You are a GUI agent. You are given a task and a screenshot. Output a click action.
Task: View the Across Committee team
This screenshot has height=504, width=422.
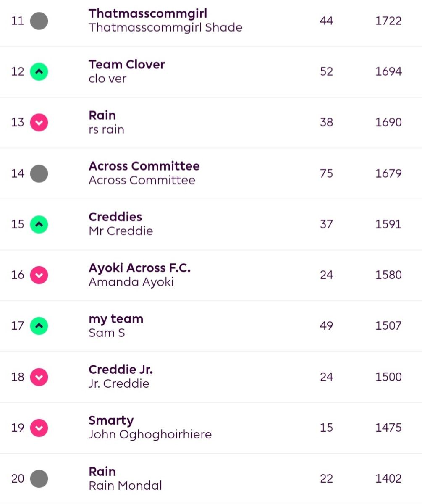(144, 166)
